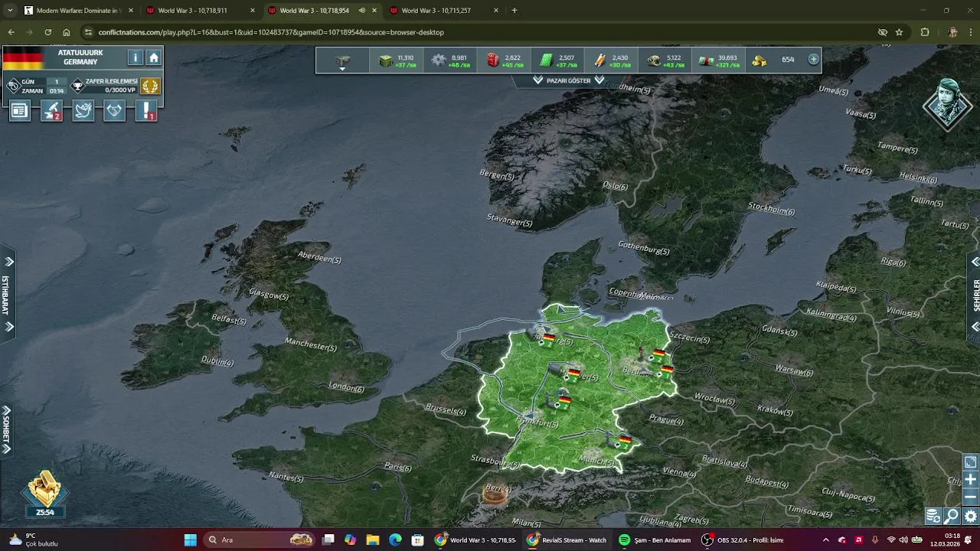The image size is (980, 551).
Task: Toggle fullscreen map view
Action: point(970,462)
